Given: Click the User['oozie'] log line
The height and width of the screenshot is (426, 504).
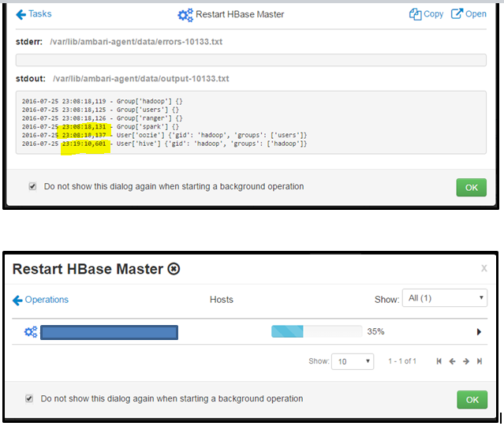Looking at the screenshot, I should point(164,135).
